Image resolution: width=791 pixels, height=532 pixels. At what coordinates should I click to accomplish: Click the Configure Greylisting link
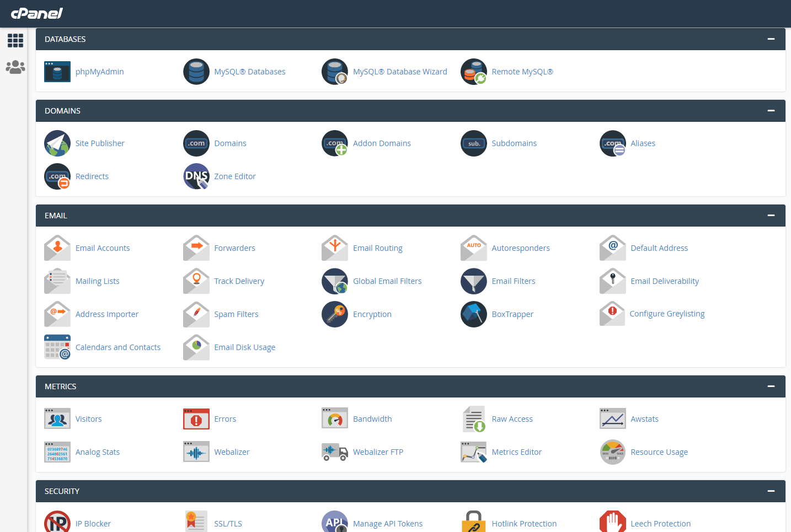(x=667, y=314)
